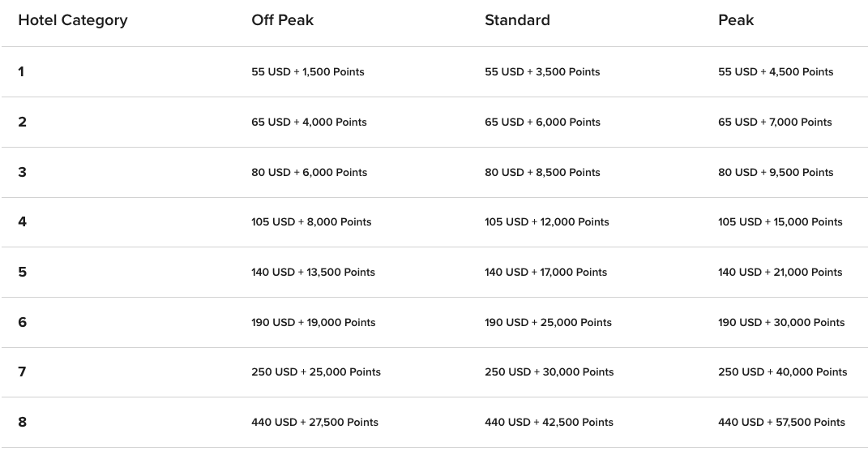
Task: Click the Hotel Category column header
Action: click(72, 20)
